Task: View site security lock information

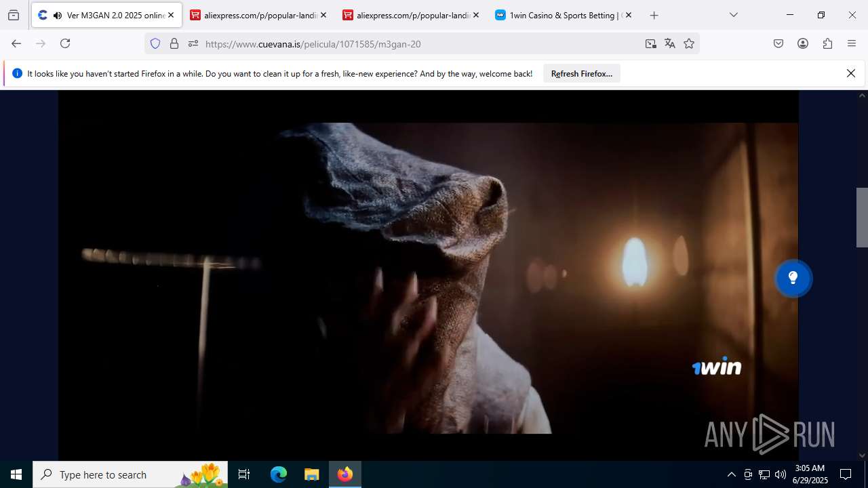Action: tap(174, 43)
